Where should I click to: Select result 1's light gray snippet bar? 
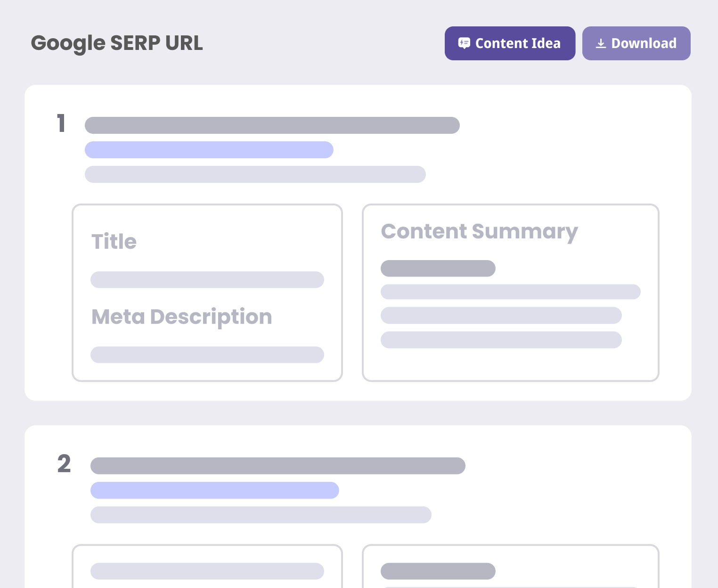(x=255, y=174)
